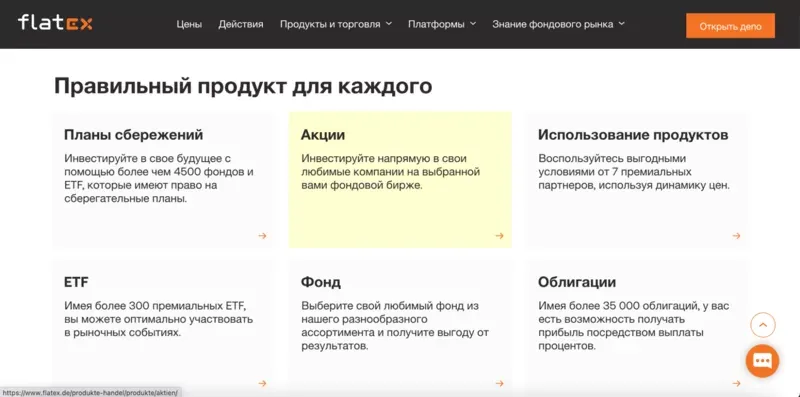Click the scroll-to-top arrow circle
The width and height of the screenshot is (800, 397).
point(763,325)
